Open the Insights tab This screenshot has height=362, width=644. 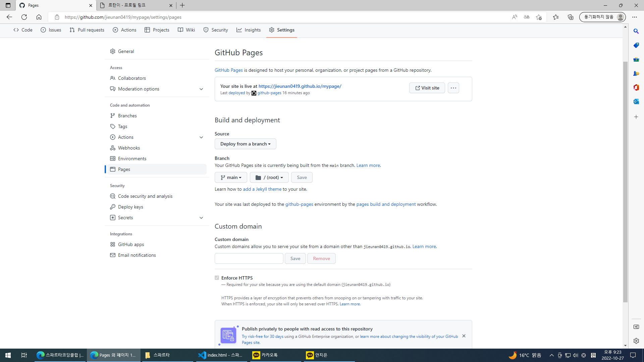coord(249,30)
